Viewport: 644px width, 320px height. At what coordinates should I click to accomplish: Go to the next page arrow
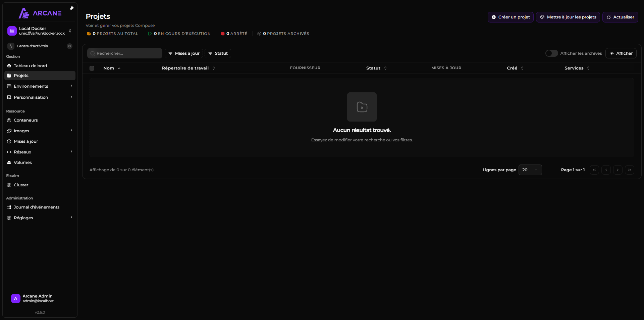pos(618,170)
